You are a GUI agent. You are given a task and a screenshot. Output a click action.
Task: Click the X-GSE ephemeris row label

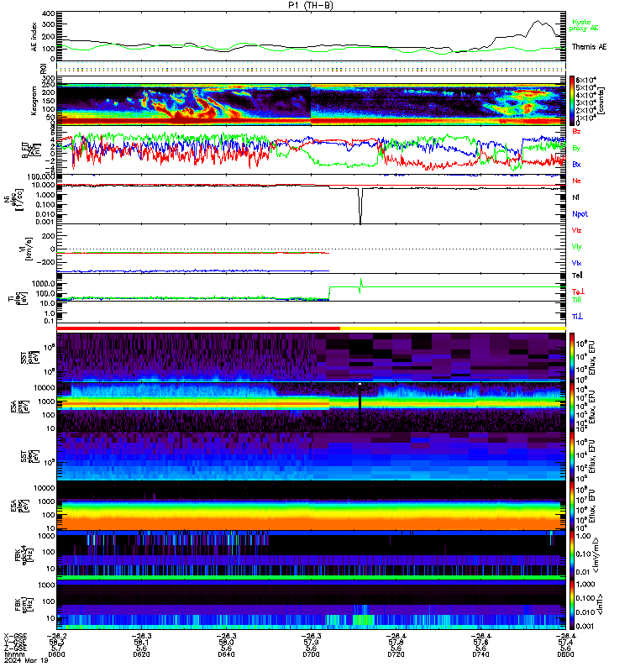point(15,636)
